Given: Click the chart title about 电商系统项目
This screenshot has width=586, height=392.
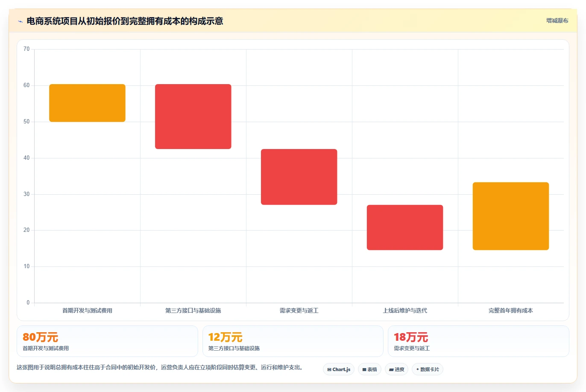Looking at the screenshot, I should [x=125, y=21].
